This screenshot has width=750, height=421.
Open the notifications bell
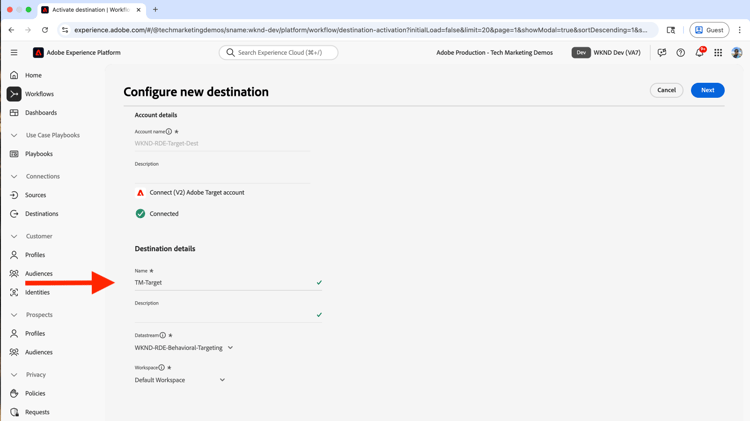pyautogui.click(x=699, y=53)
